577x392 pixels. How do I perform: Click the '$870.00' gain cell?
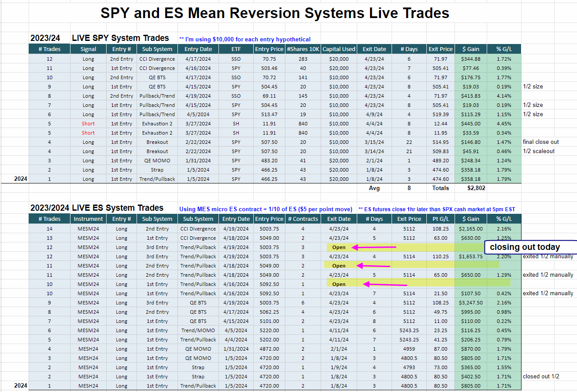pos(470,349)
